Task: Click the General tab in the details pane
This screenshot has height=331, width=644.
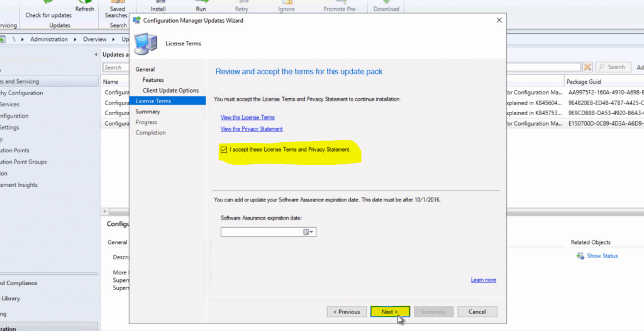Action: [x=118, y=243]
